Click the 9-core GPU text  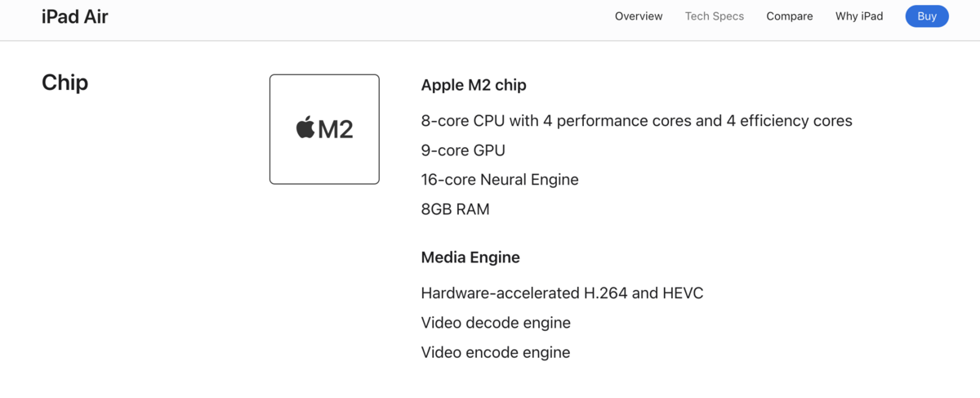pos(463,150)
